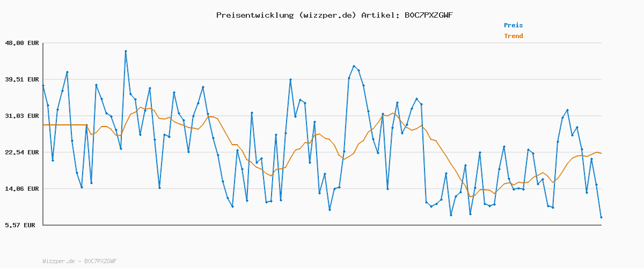Click the lowest dip of the orange trend line
Viewport: 644px width, 268px height.
471,196
